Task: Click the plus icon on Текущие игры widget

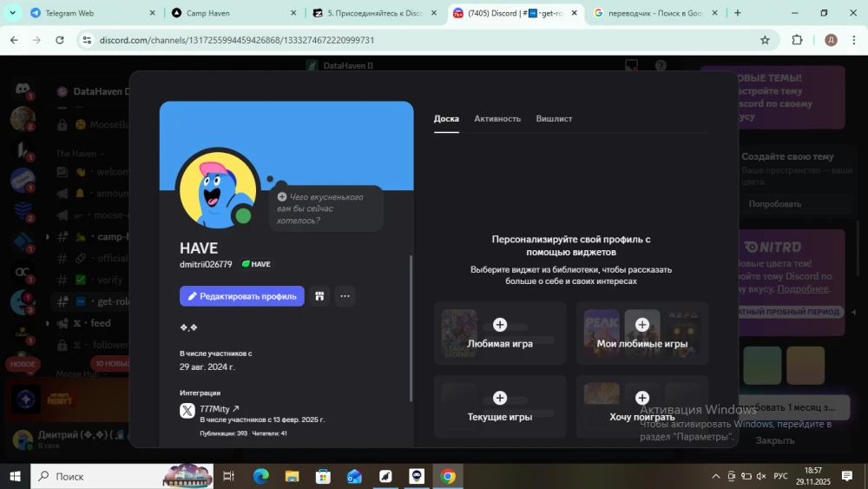Action: click(x=500, y=398)
